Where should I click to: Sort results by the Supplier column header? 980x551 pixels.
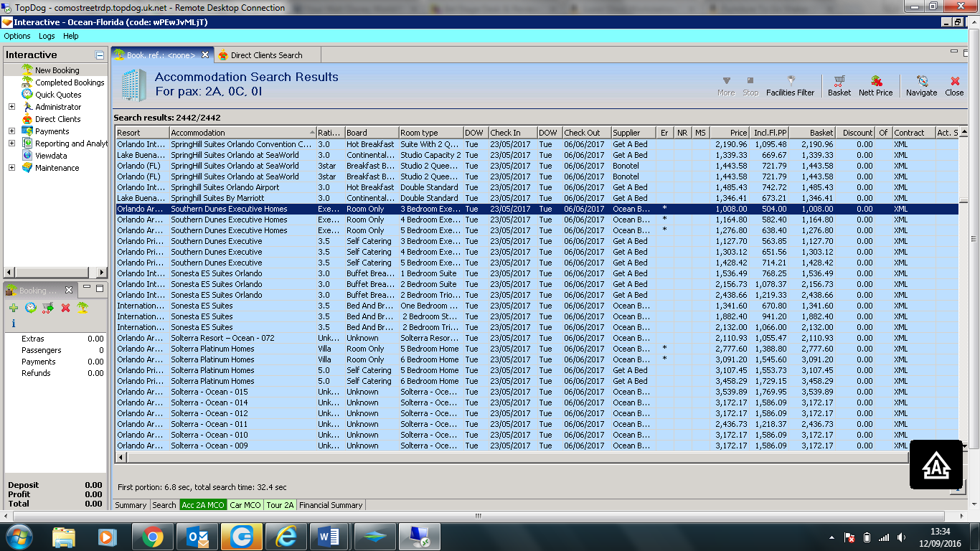(633, 133)
